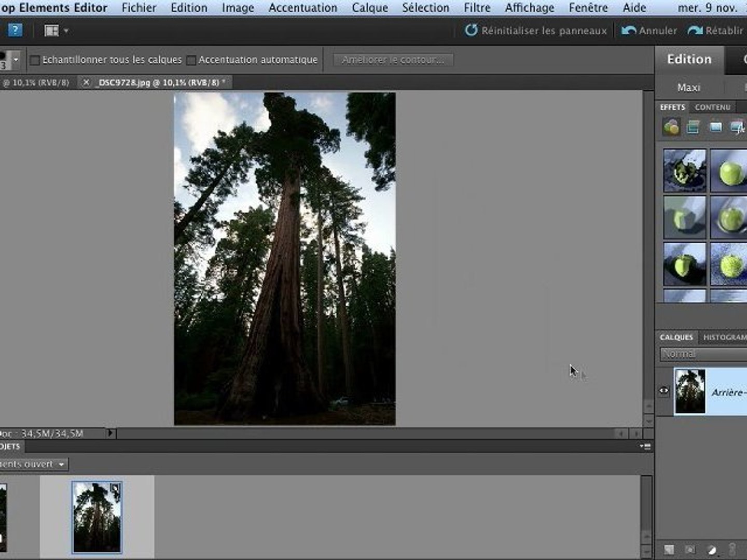Open the Filtre menu
The image size is (747, 560).
(477, 8)
